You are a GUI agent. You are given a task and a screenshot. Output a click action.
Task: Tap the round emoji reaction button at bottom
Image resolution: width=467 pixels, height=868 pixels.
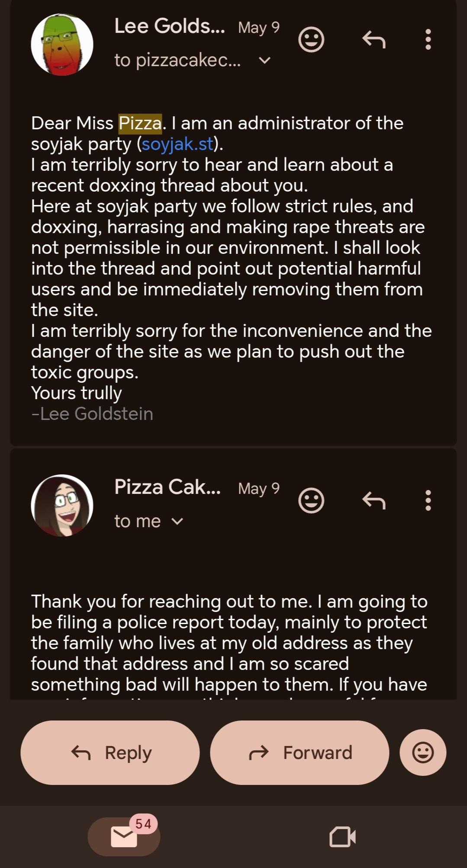click(422, 753)
